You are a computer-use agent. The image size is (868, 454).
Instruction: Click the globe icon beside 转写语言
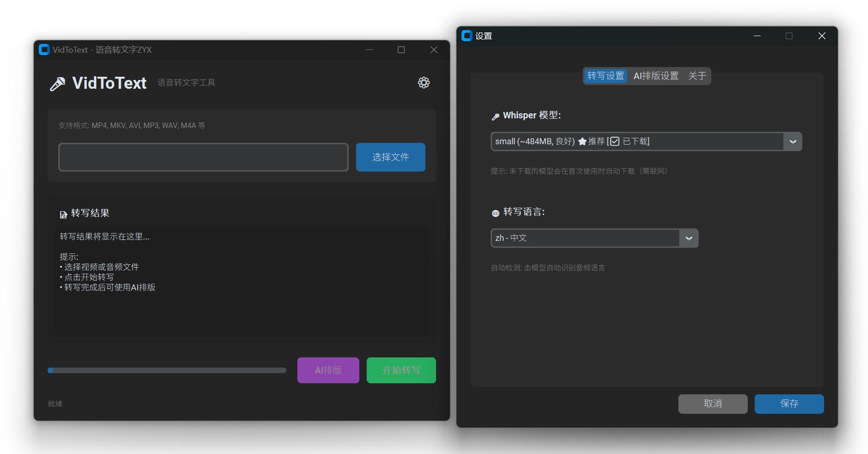(x=495, y=213)
